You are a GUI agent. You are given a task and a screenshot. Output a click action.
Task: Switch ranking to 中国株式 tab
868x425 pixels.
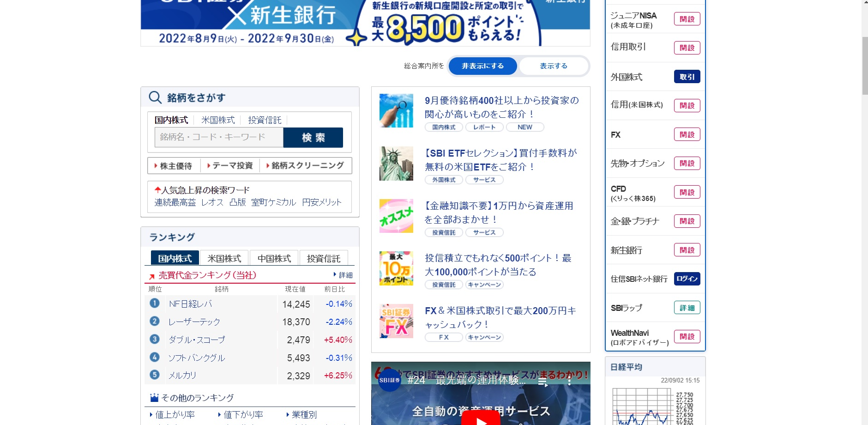pos(274,258)
